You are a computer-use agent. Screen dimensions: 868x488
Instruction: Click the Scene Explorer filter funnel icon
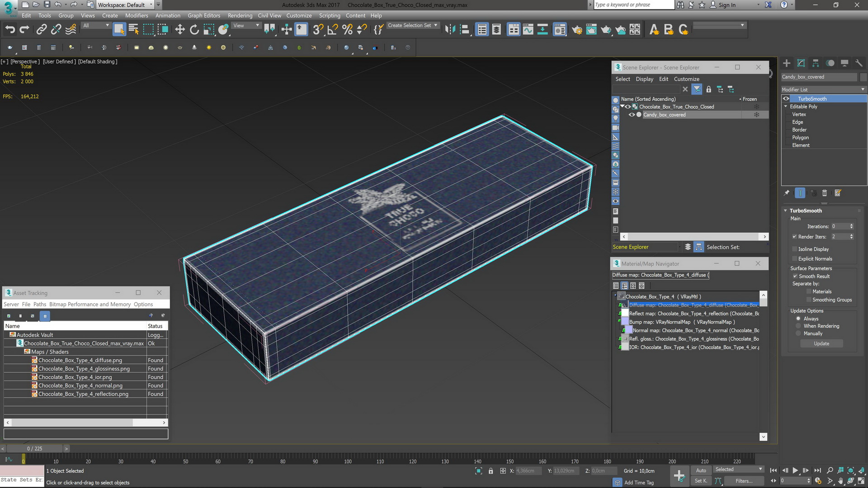(x=697, y=89)
